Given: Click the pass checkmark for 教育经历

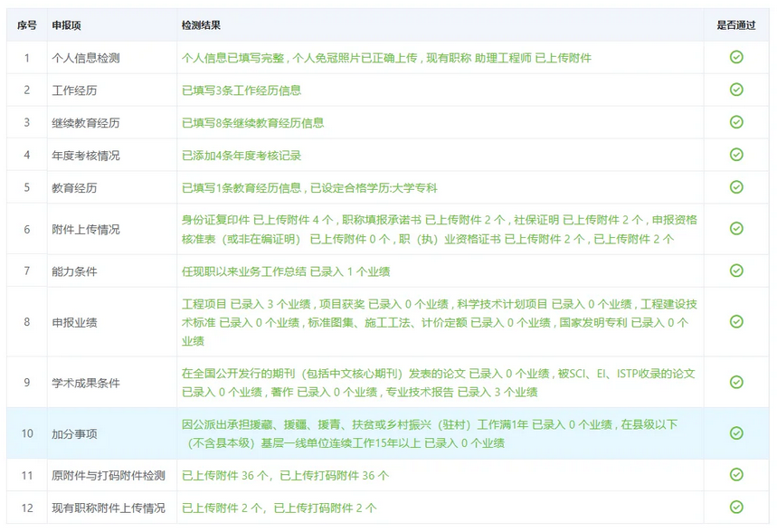Looking at the screenshot, I should pos(736,187).
